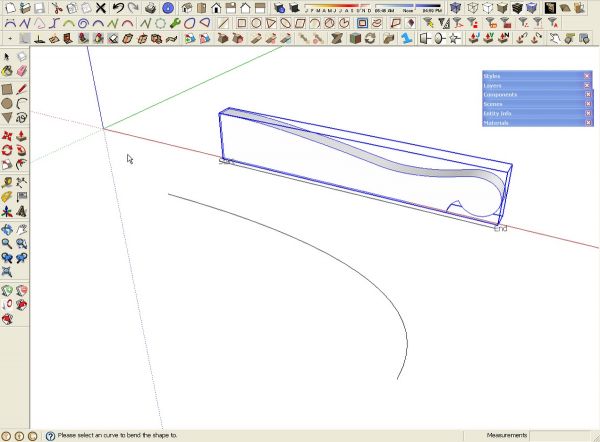The image size is (600, 442).
Task: Click the help question mark in status bar
Action: pyautogui.click(x=50, y=435)
